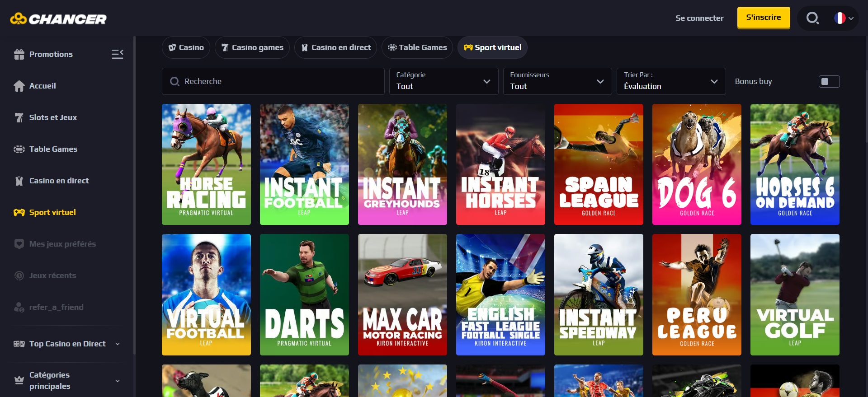Open Instant Football game thumbnail

pos(304,164)
